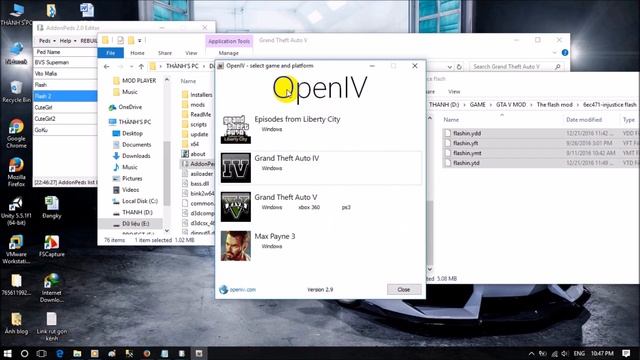
Task: Open Google Chrome desktop shortcut
Action: click(x=16, y=133)
